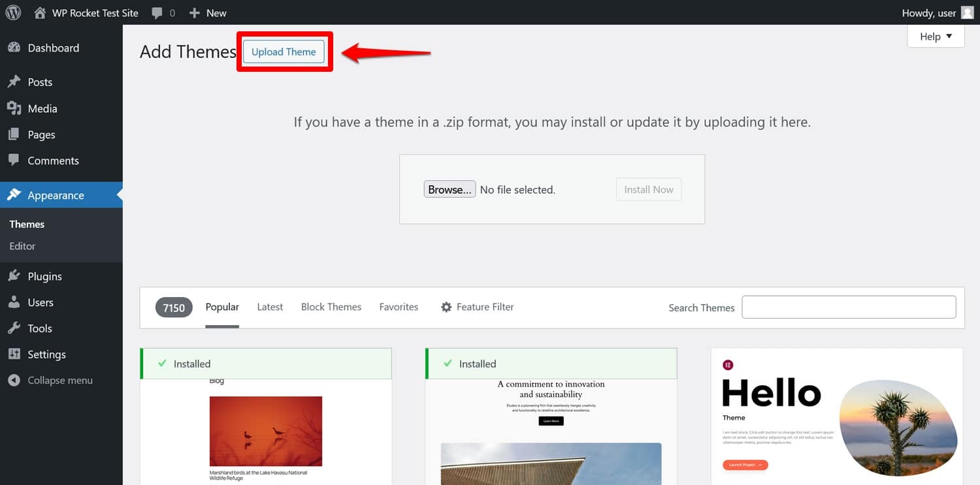
Task: Click the Install Now button
Action: click(649, 189)
